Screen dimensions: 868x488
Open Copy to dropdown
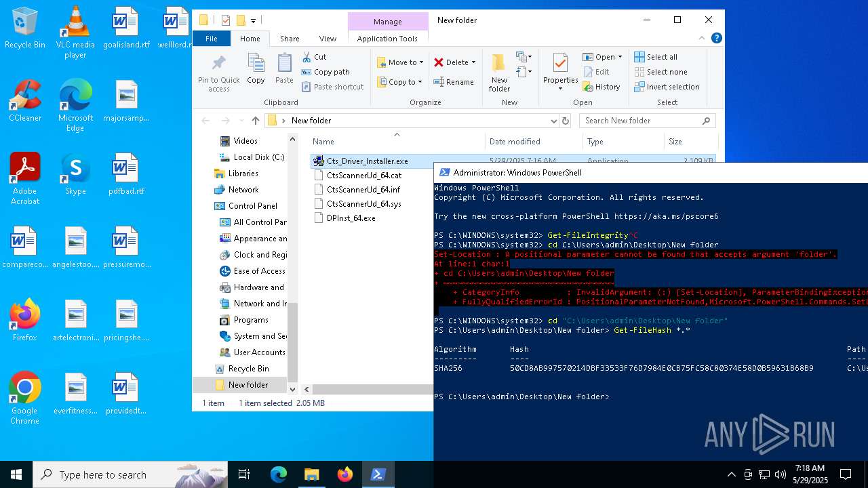pos(400,82)
